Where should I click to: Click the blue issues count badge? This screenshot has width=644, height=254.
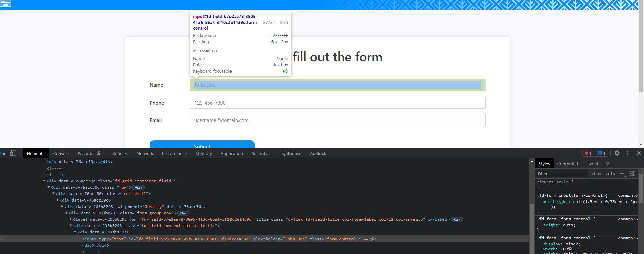click(602, 153)
